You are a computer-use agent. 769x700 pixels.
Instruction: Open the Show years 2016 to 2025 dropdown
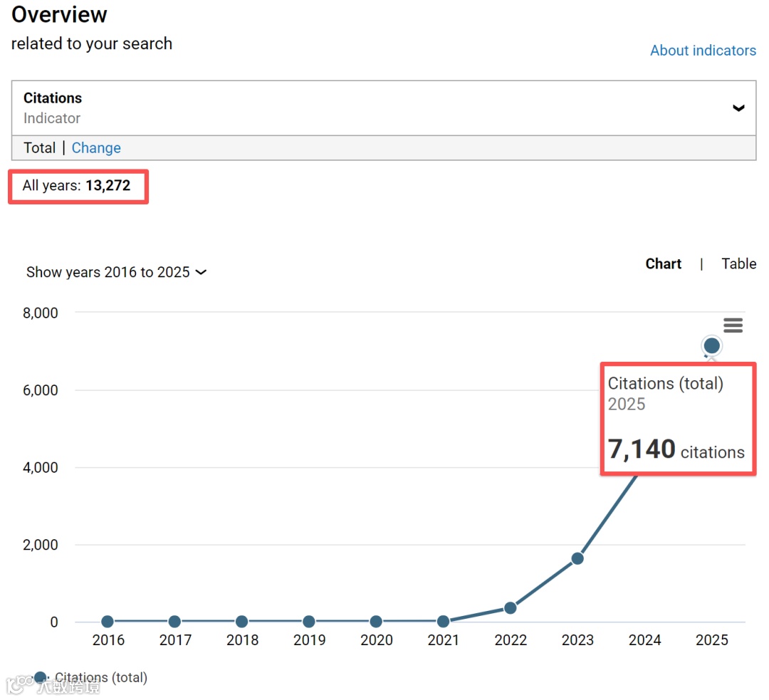point(116,272)
